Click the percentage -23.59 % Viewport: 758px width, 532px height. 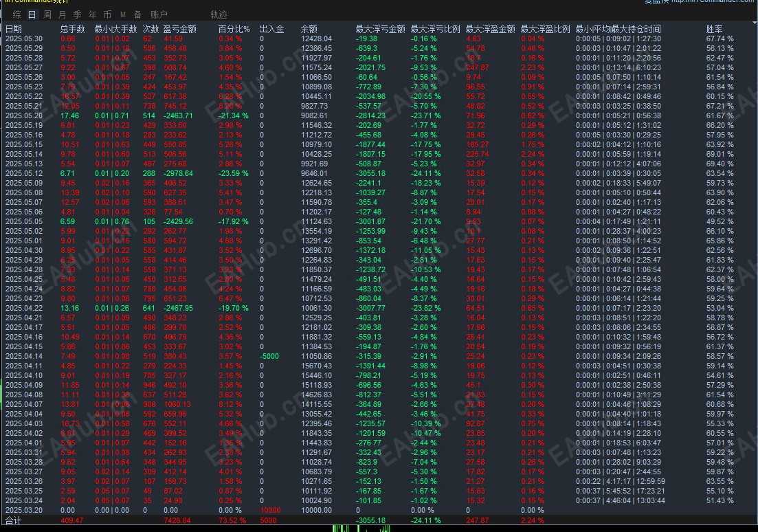(234, 173)
